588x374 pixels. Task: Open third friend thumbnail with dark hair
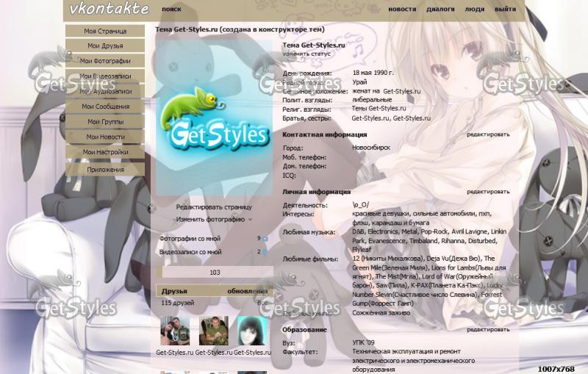(x=252, y=331)
